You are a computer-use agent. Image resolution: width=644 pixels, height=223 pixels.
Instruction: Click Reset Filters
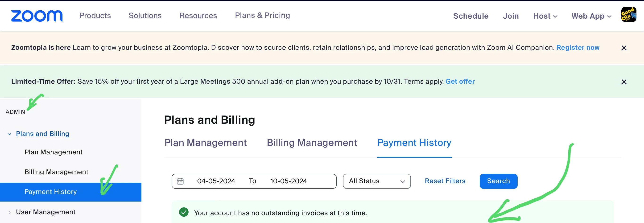click(445, 181)
